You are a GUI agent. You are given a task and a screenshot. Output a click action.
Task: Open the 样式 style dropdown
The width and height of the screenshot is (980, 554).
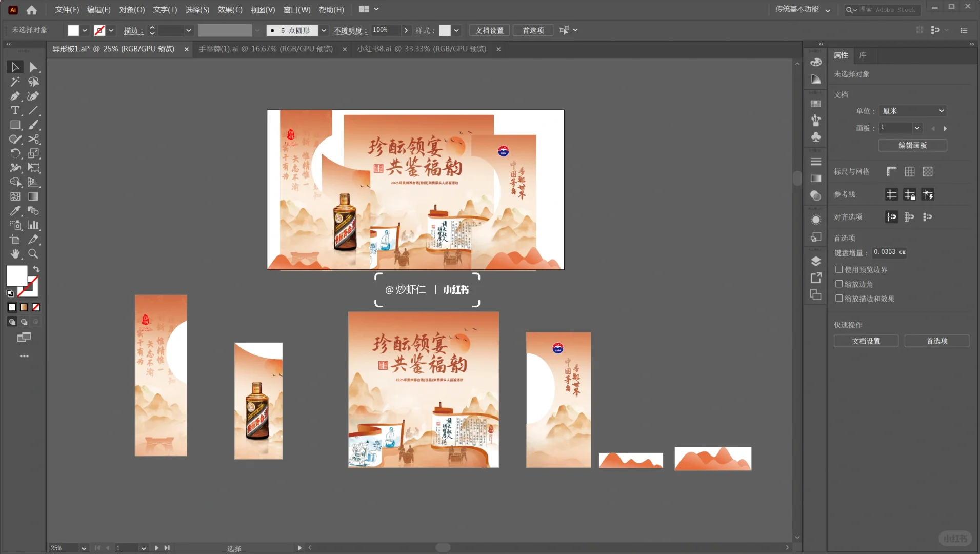coord(456,30)
